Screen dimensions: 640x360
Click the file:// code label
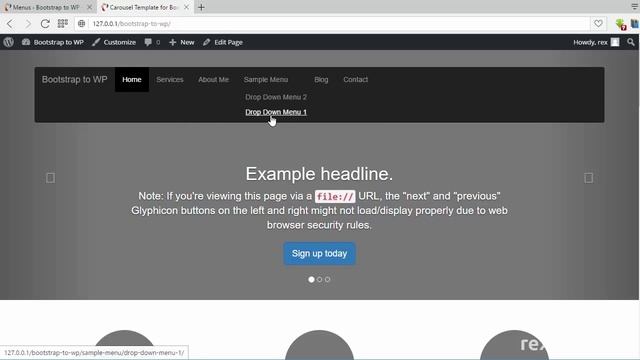point(335,196)
